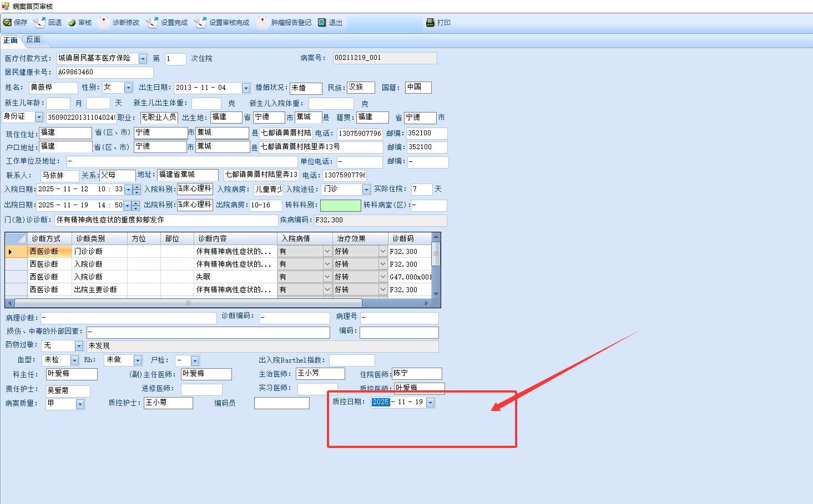
Task: Open 尸检 dropdown arrow
Action: [195, 361]
